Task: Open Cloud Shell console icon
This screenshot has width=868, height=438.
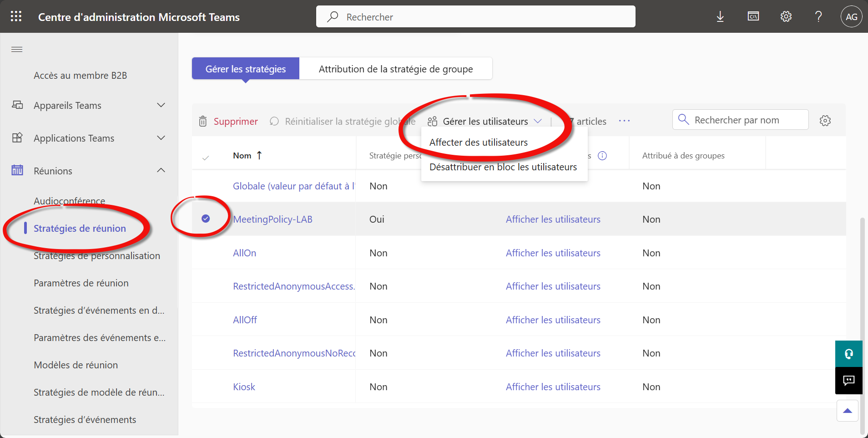Action: tap(753, 17)
